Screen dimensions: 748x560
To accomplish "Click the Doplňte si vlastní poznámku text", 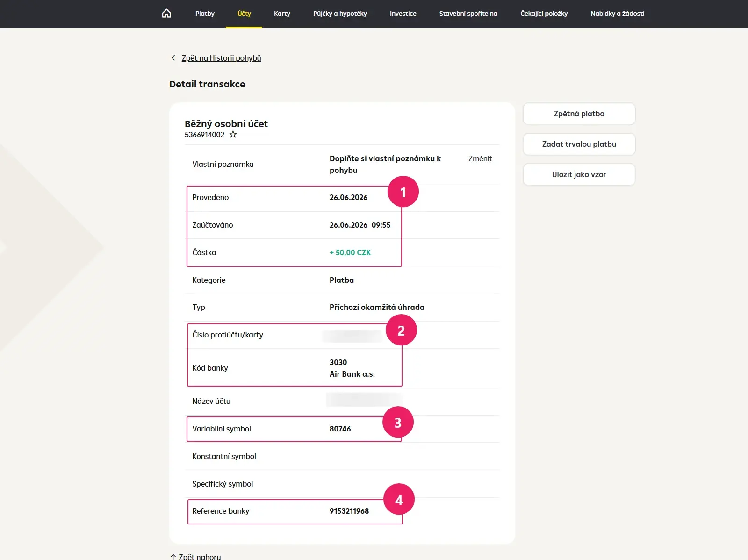I will pyautogui.click(x=385, y=164).
